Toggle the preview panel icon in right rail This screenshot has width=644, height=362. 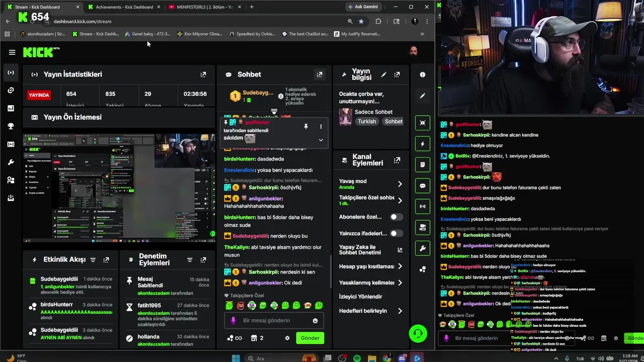tap(423, 123)
